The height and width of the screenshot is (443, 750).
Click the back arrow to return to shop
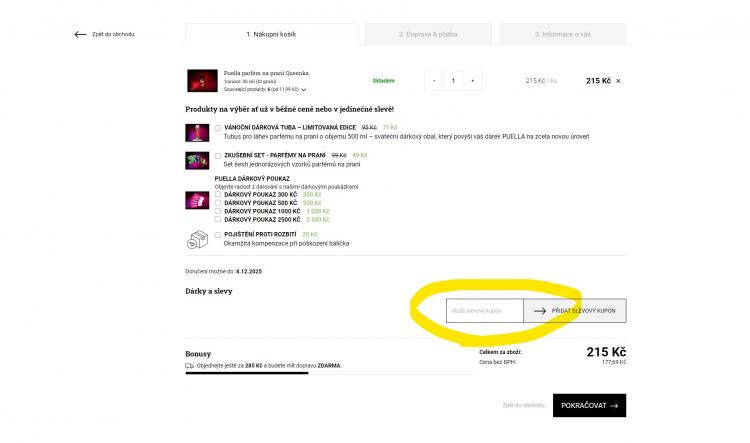click(80, 34)
